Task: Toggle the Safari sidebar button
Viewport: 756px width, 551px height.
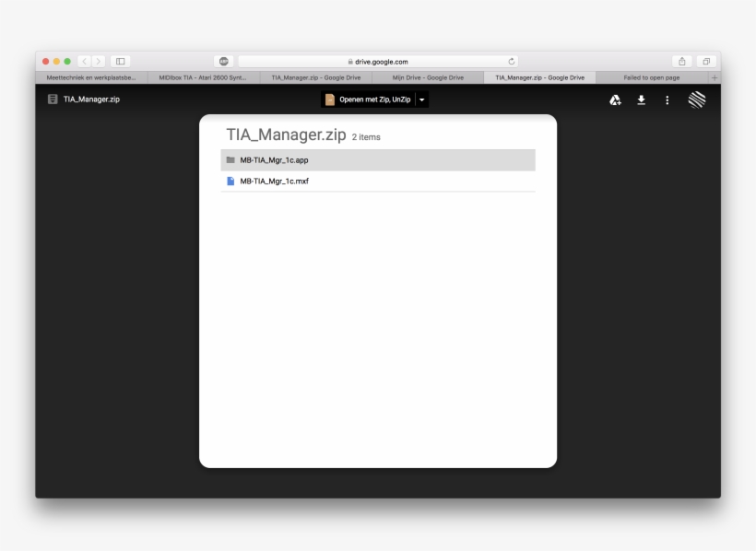Action: pyautogui.click(x=120, y=62)
